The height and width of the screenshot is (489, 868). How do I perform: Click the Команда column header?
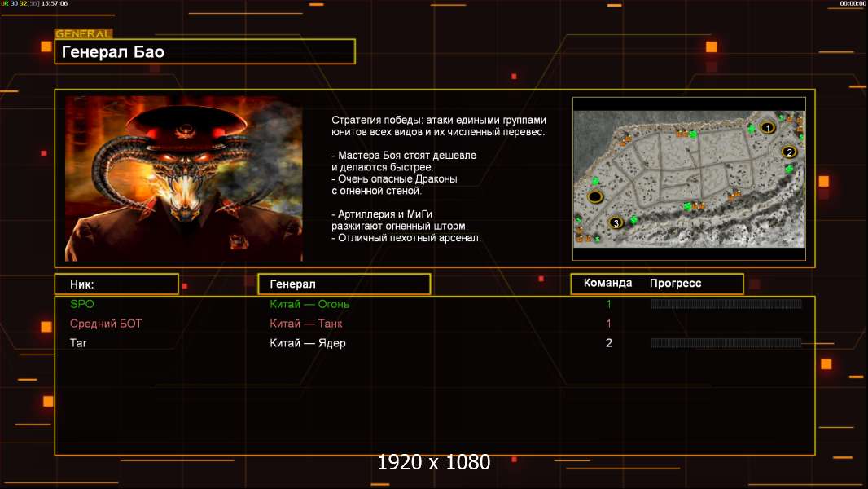[607, 283]
